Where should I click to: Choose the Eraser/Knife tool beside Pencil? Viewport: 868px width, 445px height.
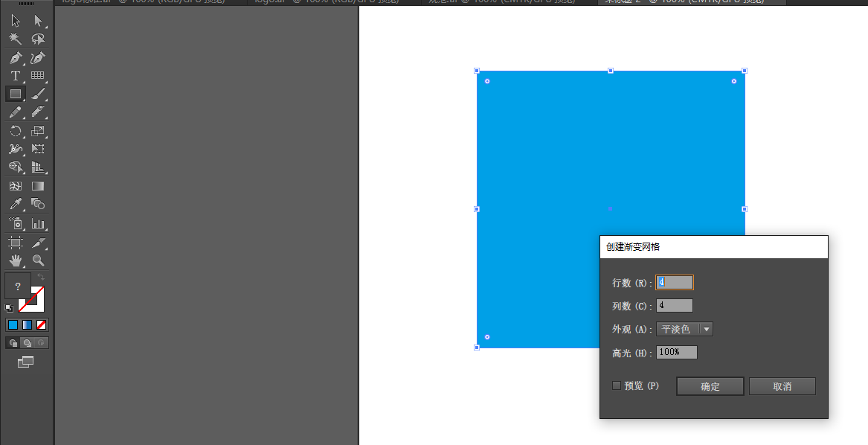click(x=38, y=112)
